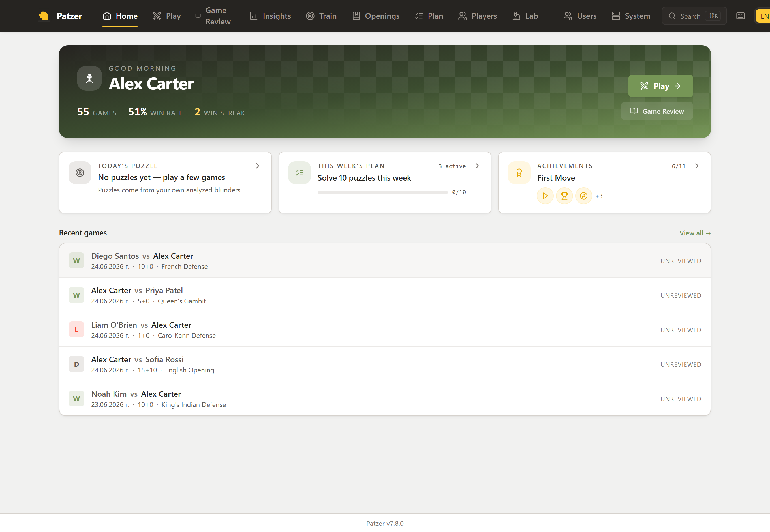Click Solve 10 puzzles this week title
Image resolution: width=770 pixels, height=532 pixels.
click(364, 178)
